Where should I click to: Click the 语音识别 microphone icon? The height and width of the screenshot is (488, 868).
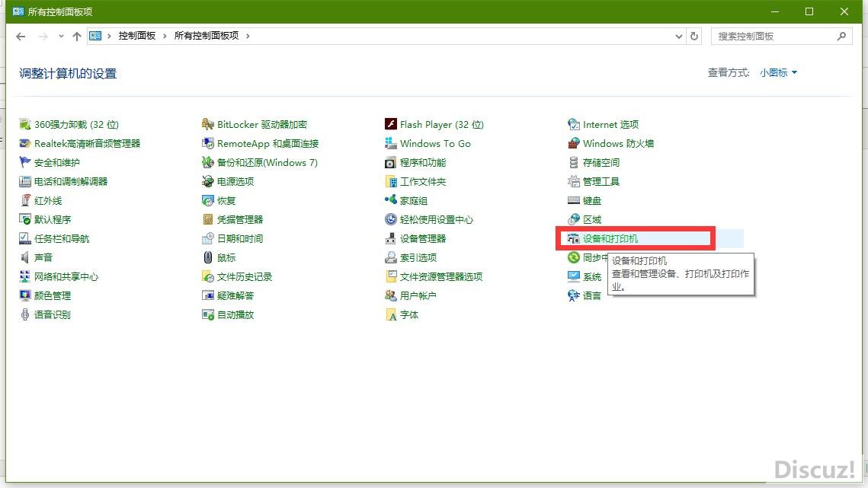tap(25, 315)
